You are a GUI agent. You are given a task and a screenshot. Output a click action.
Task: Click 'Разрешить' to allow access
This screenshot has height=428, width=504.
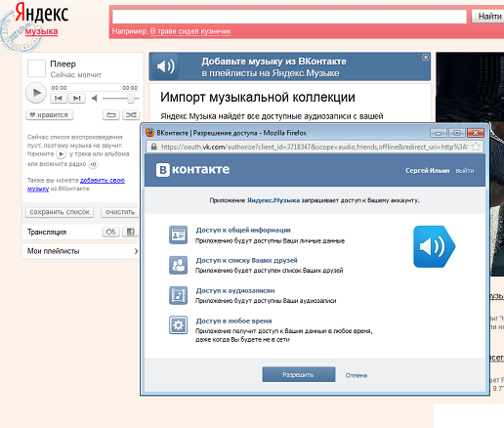(x=299, y=374)
